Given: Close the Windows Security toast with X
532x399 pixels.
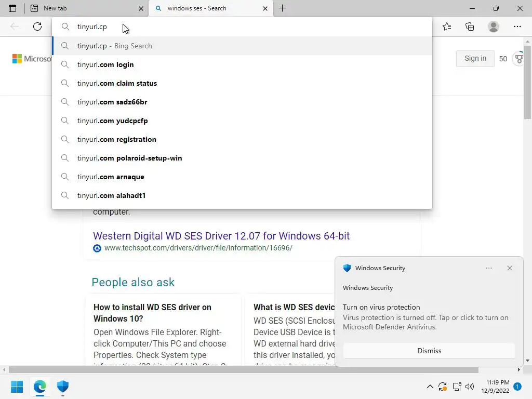Looking at the screenshot, I should click(x=510, y=268).
